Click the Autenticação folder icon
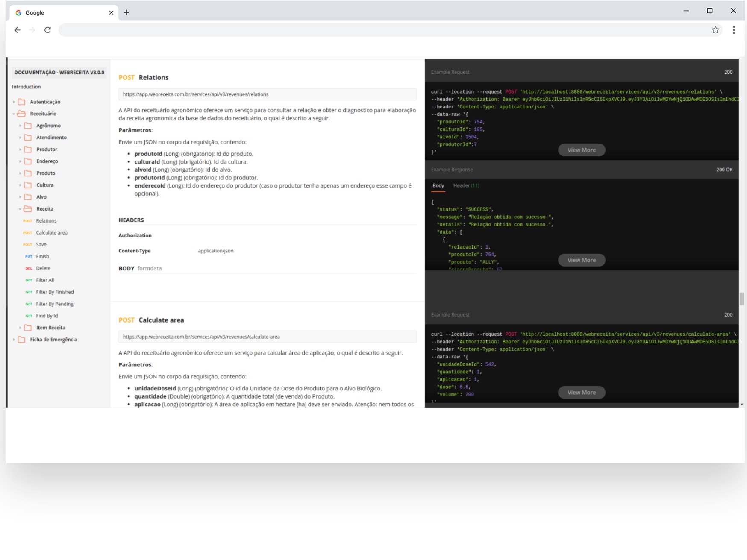747x560 pixels. (x=21, y=102)
